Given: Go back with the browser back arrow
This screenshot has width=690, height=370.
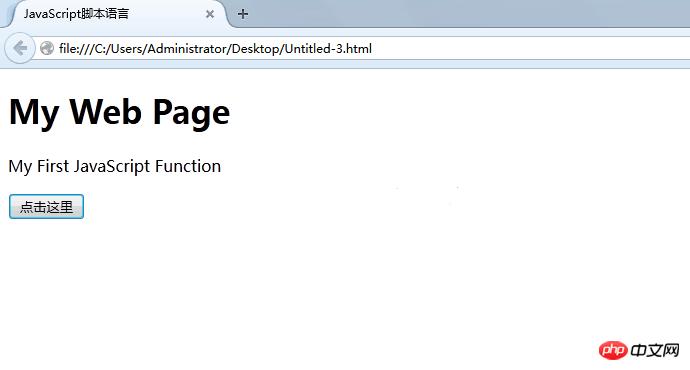Looking at the screenshot, I should [x=19, y=48].
